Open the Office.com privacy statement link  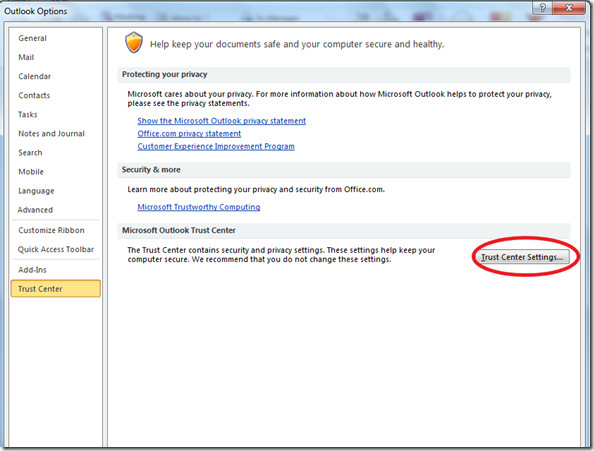click(x=189, y=134)
